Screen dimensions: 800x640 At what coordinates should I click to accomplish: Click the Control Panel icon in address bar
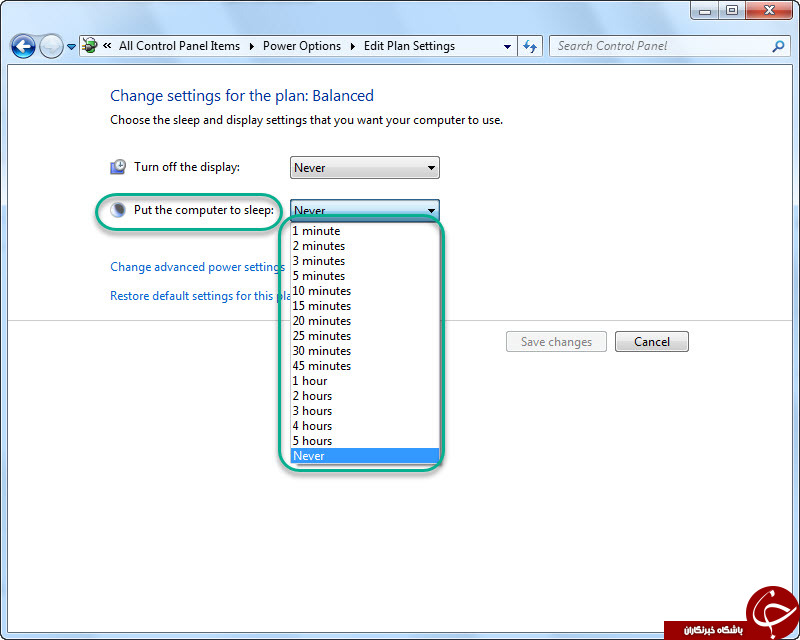[90, 45]
